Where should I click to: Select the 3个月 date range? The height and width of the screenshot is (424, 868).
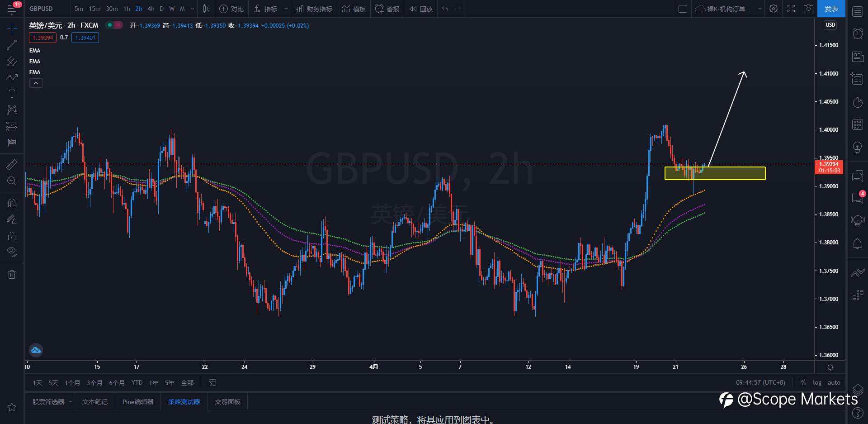click(94, 383)
